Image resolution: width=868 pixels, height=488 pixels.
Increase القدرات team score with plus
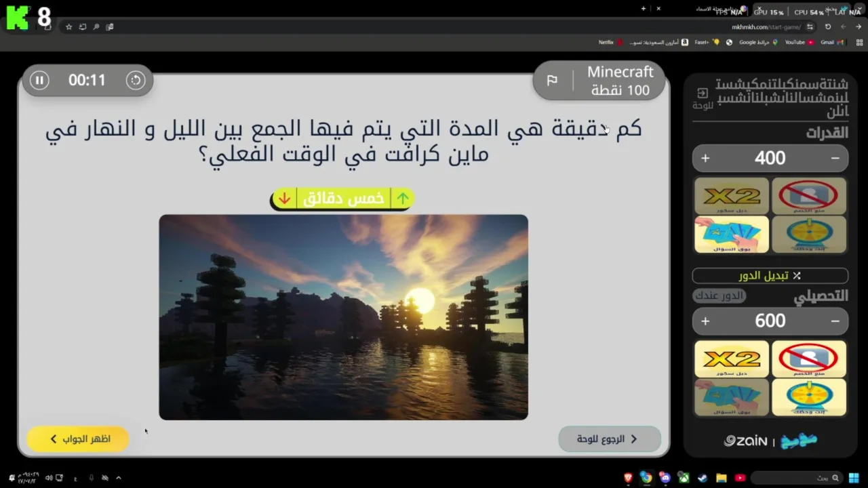(x=705, y=158)
